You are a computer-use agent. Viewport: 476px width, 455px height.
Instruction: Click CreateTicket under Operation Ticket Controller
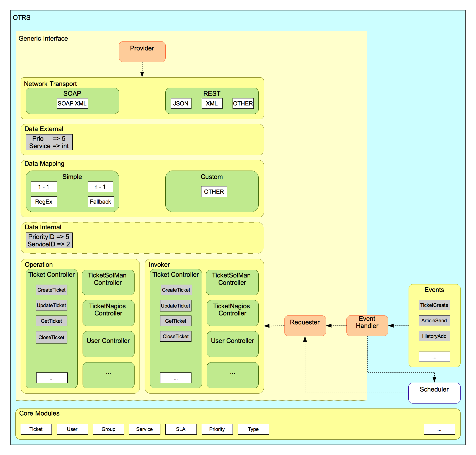tap(51, 290)
